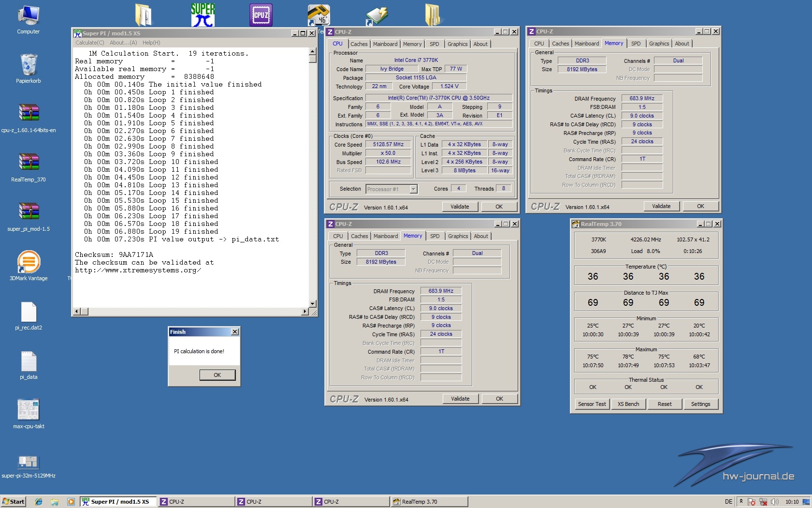
Task: Select SPD tab in top-right CPU-Z window
Action: (x=636, y=44)
